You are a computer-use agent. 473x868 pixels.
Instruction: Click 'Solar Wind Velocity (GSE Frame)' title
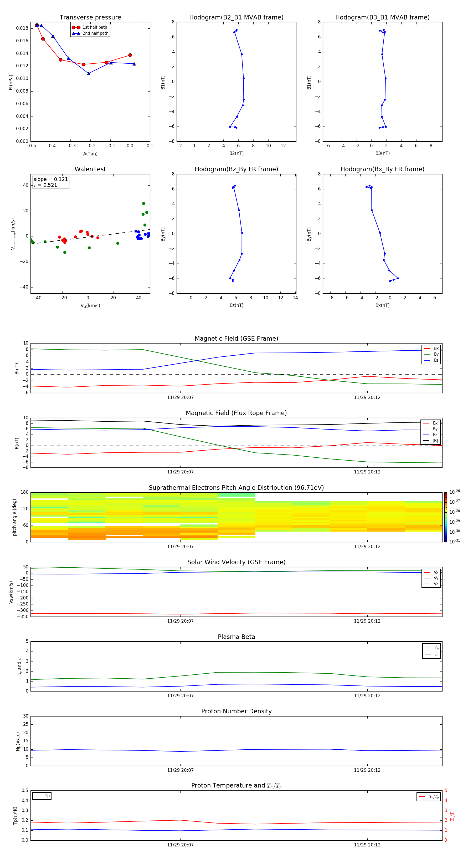(236, 562)
